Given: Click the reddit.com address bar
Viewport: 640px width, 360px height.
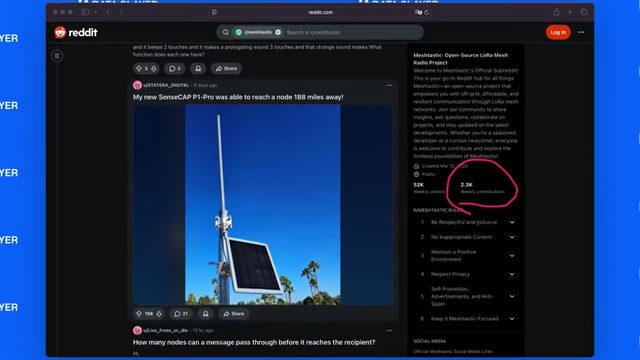Looking at the screenshot, I should pyautogui.click(x=320, y=12).
